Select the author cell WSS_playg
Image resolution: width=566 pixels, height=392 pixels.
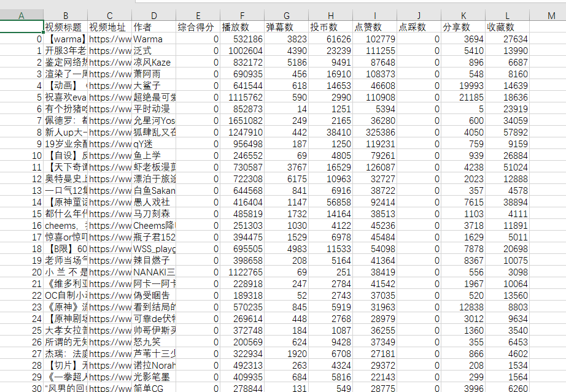(153, 249)
